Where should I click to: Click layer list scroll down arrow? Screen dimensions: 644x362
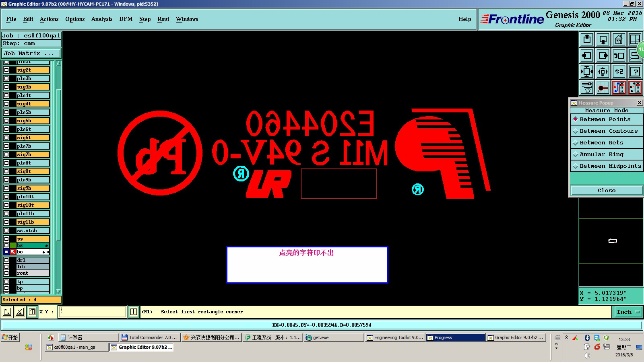58,291
